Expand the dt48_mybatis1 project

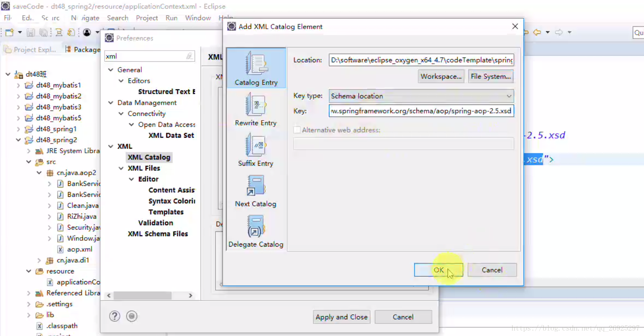pyautogui.click(x=18, y=85)
